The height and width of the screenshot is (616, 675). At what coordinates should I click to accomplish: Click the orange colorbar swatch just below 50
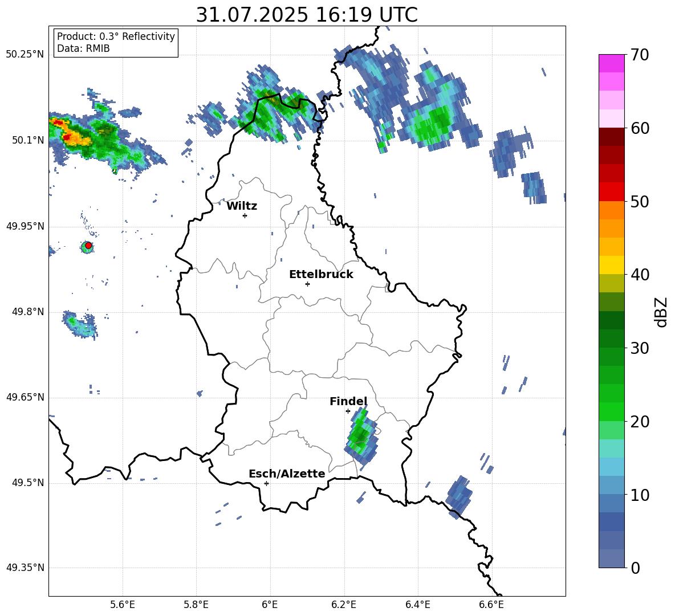click(611, 210)
